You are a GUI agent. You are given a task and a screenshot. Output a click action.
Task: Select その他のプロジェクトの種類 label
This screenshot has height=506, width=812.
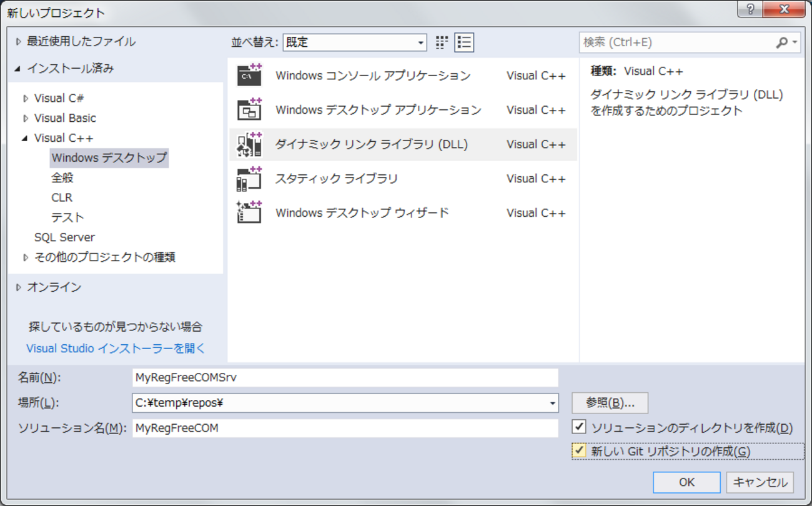coord(105,257)
